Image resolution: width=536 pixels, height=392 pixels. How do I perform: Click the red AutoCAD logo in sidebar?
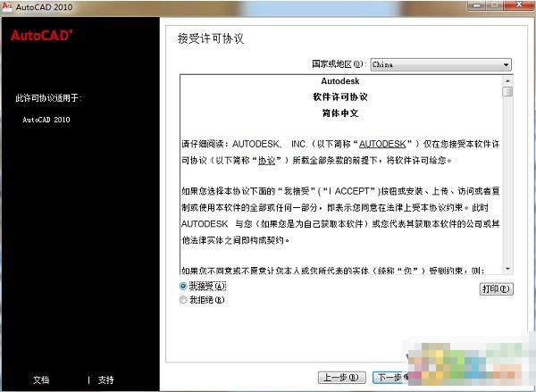(x=41, y=37)
